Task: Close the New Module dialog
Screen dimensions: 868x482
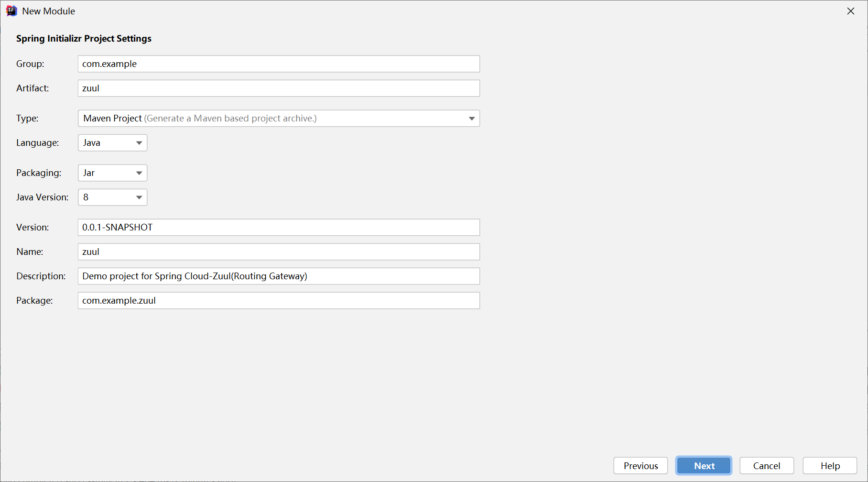Action: [851, 11]
